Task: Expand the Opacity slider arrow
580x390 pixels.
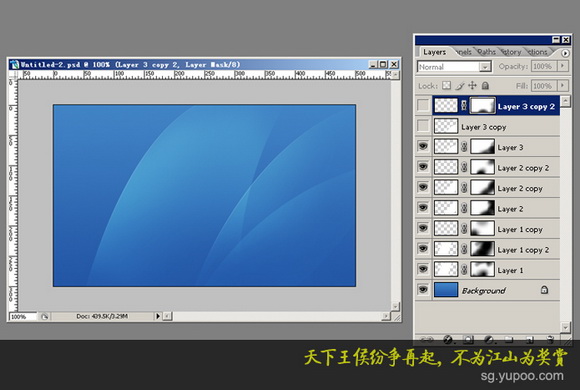Action: click(563, 66)
